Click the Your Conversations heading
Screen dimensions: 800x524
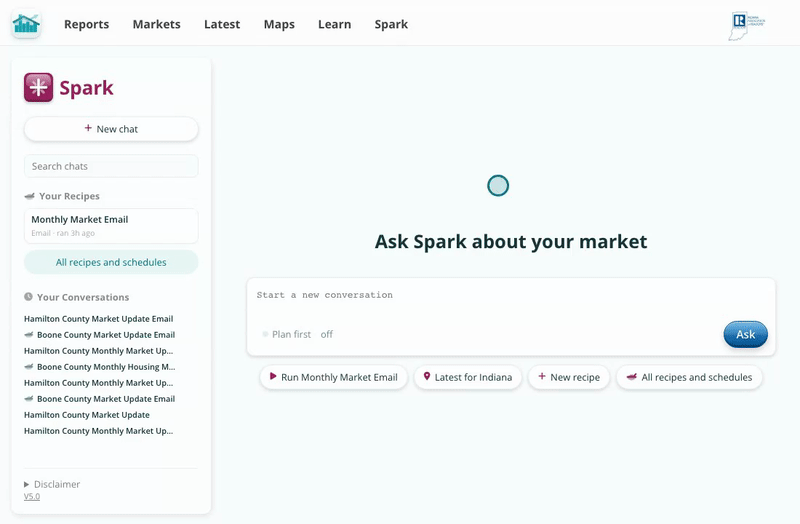[83, 297]
